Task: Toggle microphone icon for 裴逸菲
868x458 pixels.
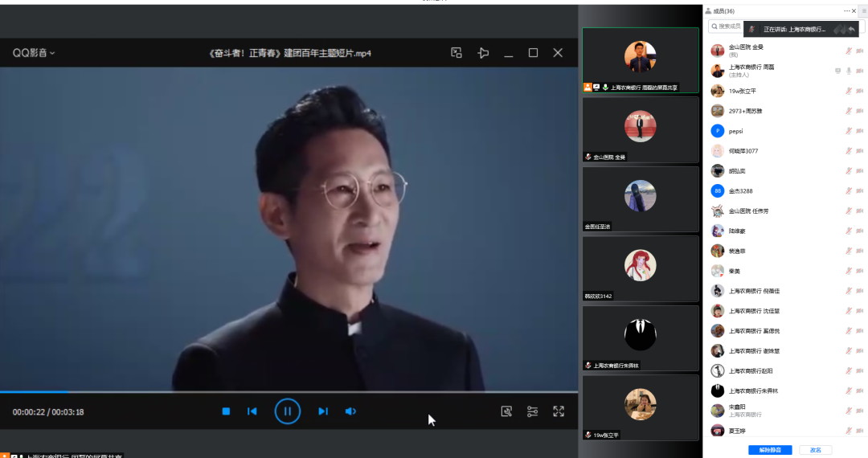Action: (x=848, y=251)
